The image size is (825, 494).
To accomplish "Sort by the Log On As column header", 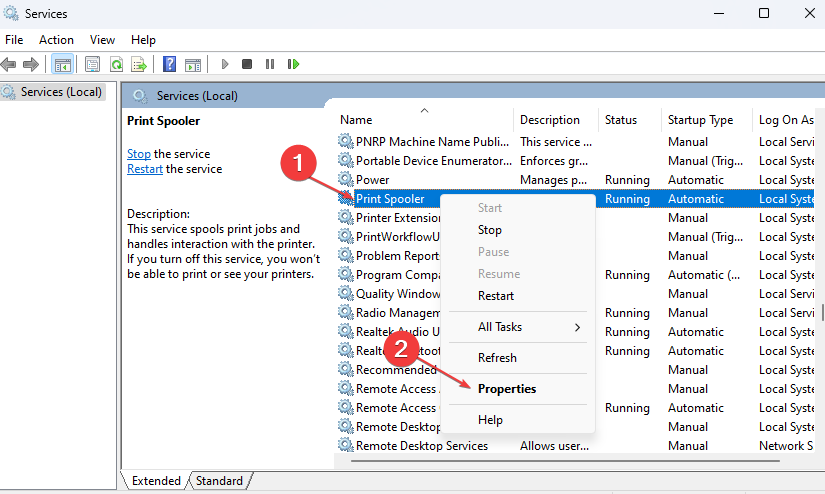I will pos(786,120).
